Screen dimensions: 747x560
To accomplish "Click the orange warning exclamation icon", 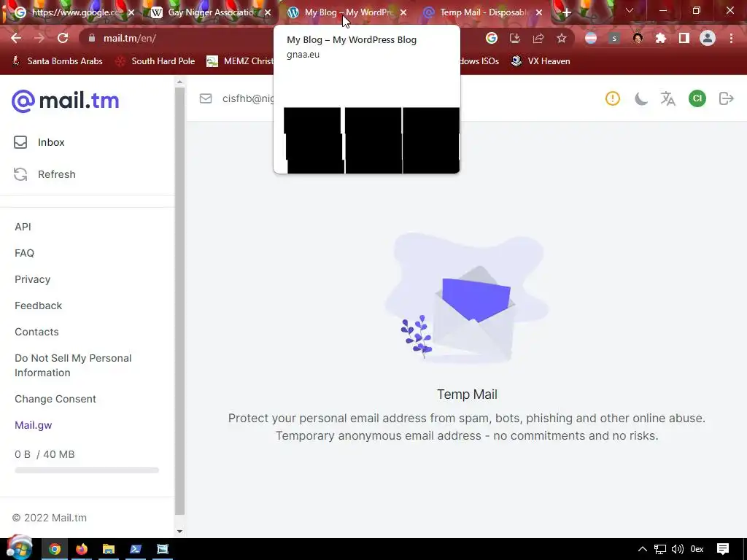I will [613, 98].
